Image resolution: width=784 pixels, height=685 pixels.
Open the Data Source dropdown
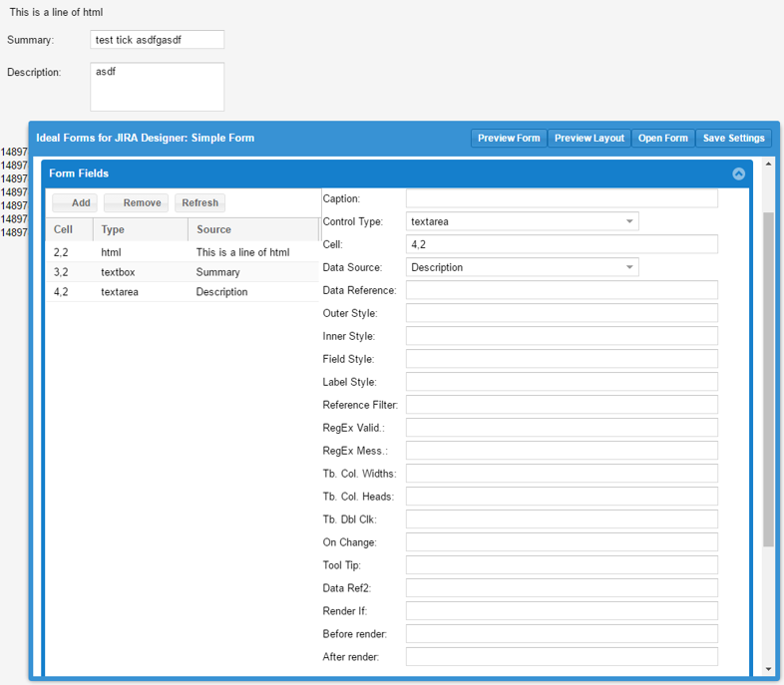(x=523, y=267)
